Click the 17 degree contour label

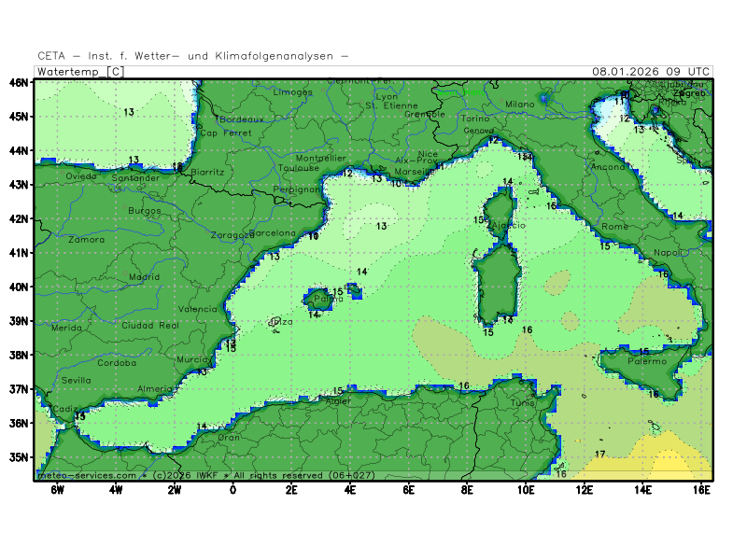point(600,455)
